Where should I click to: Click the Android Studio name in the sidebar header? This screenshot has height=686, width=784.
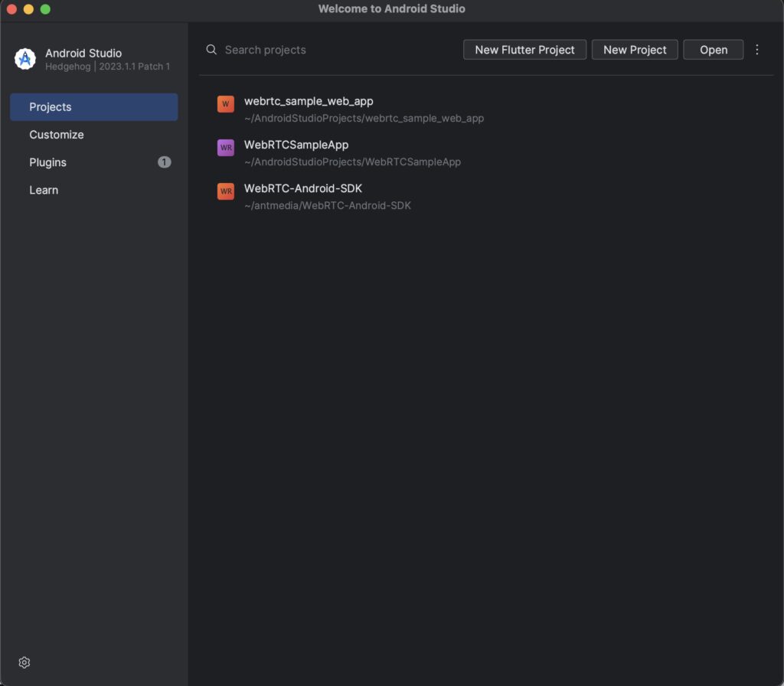(83, 53)
